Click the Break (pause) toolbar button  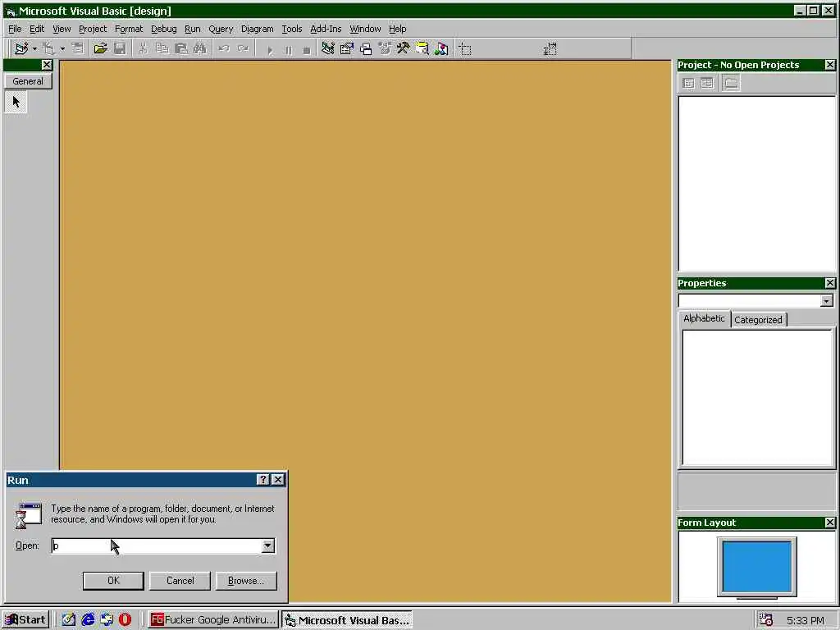pos(288,50)
